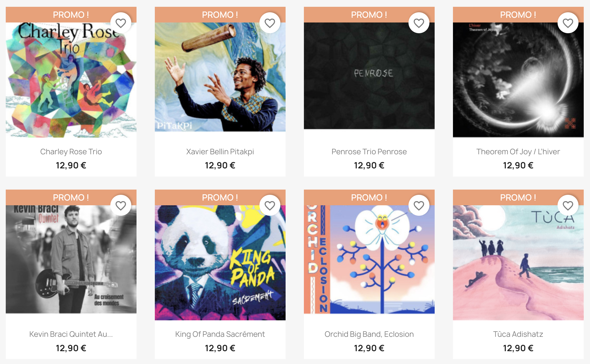The height and width of the screenshot is (364, 590).
Task: View the dark Penrose cover artwork
Action: coord(369,76)
